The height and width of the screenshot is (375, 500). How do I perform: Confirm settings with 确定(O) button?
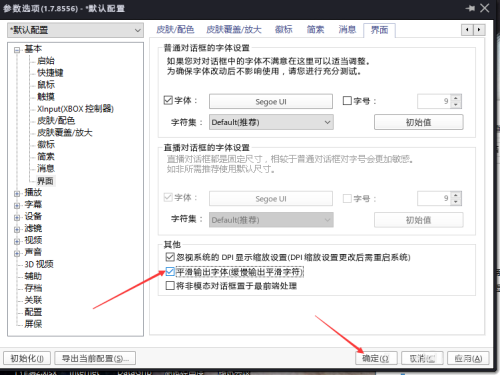[376, 358]
